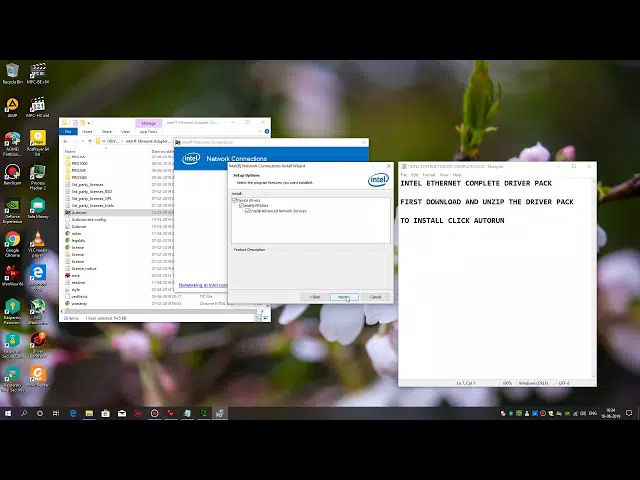
Task: Open the View tab in Explorer
Action: (x=125, y=131)
